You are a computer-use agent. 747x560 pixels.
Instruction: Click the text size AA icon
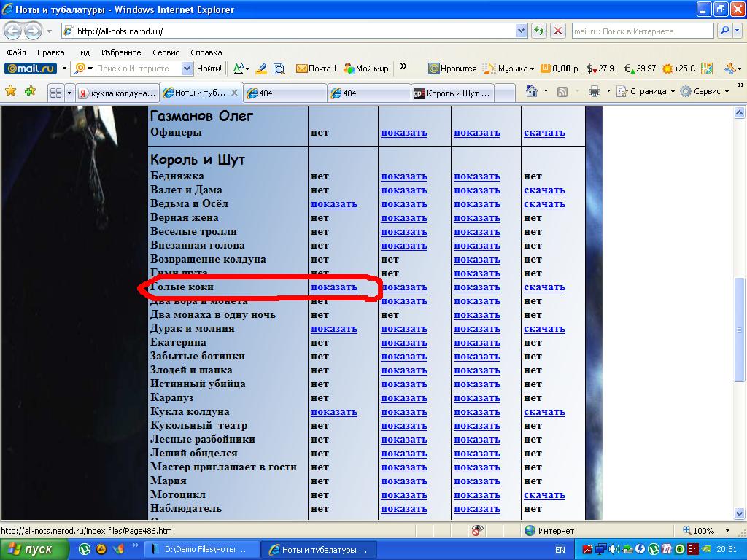tap(239, 69)
